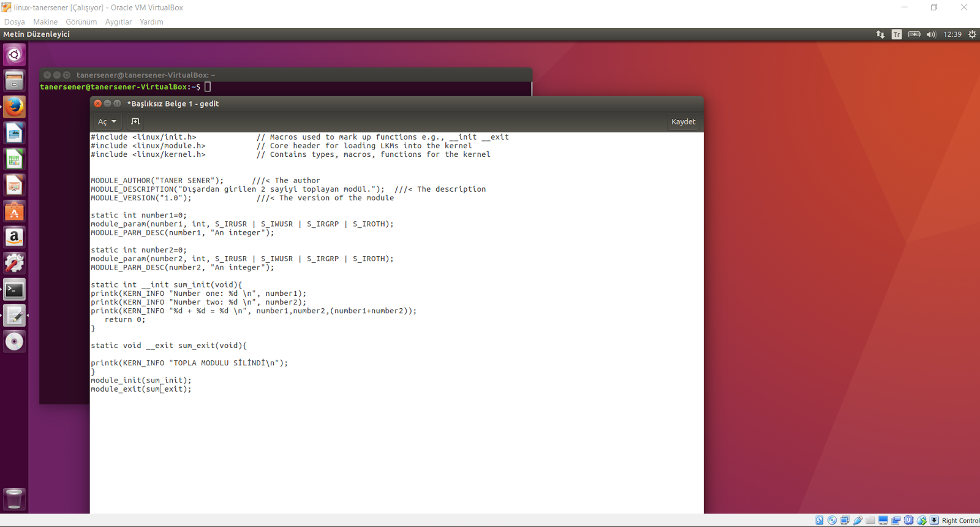Click the VirtualBox display status icon
This screenshot has height=527, width=980.
click(883, 520)
